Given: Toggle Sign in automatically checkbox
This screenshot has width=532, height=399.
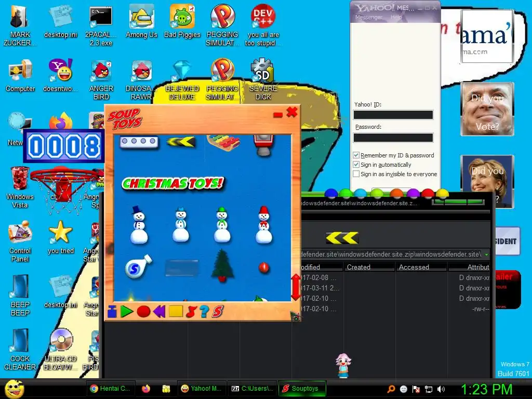Looking at the screenshot, I should point(356,165).
